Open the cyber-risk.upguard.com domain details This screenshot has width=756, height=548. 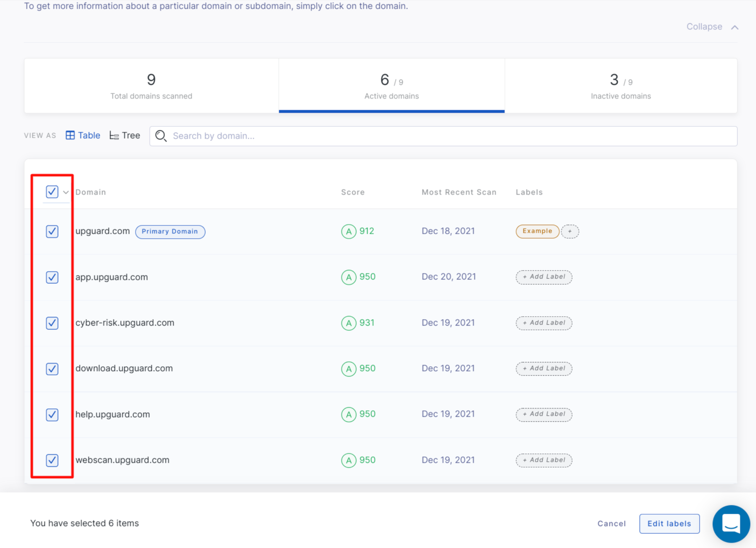pos(125,323)
